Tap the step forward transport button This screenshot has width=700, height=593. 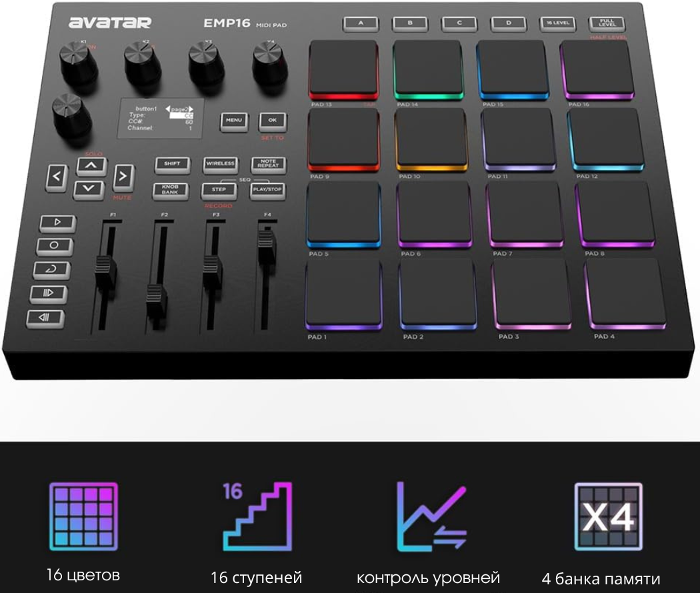tap(48, 293)
